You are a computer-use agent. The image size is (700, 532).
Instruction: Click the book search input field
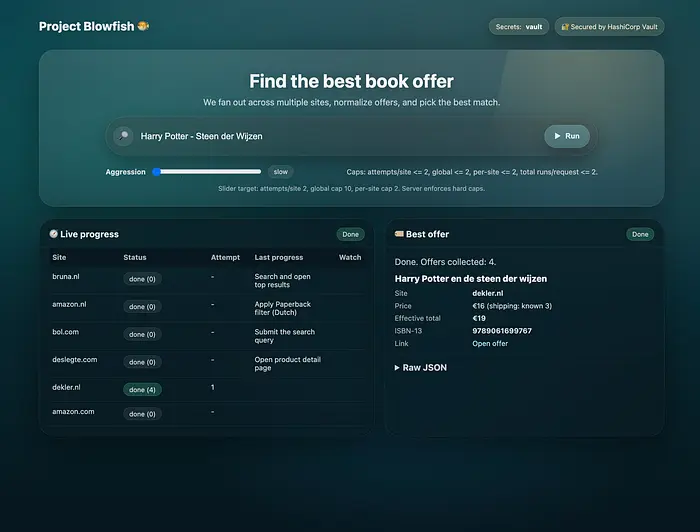337,136
